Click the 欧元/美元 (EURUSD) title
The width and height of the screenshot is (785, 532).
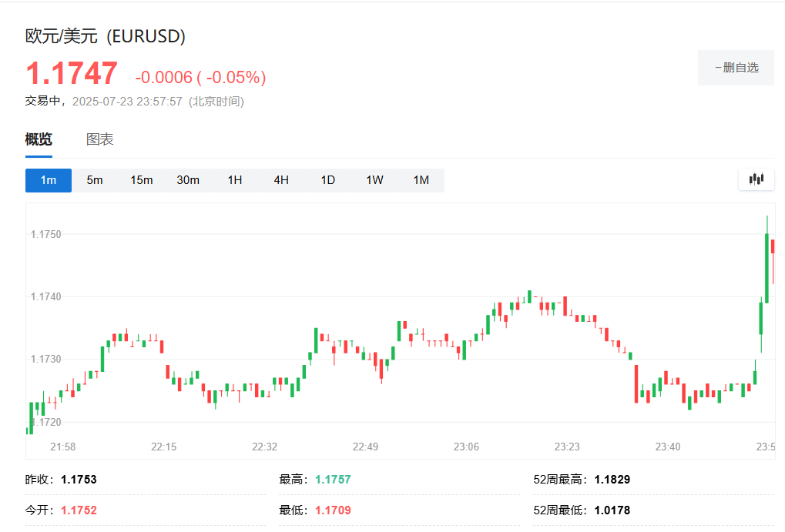[105, 36]
